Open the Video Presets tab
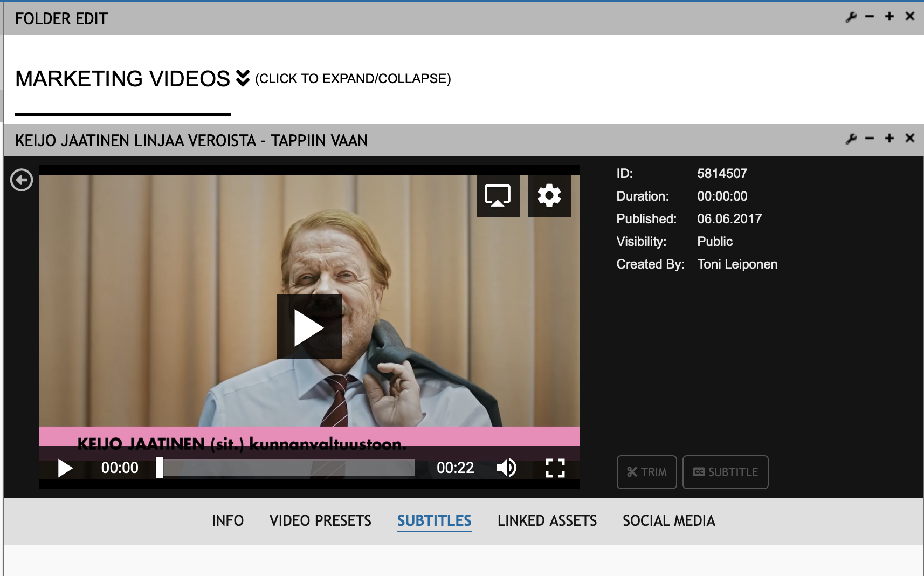Screen dimensions: 924x576 point(320,521)
